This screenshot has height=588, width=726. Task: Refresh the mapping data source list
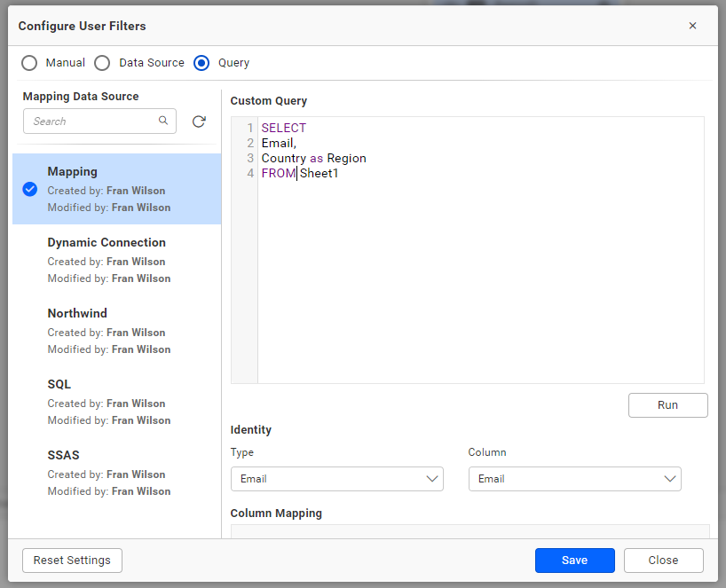pyautogui.click(x=199, y=121)
